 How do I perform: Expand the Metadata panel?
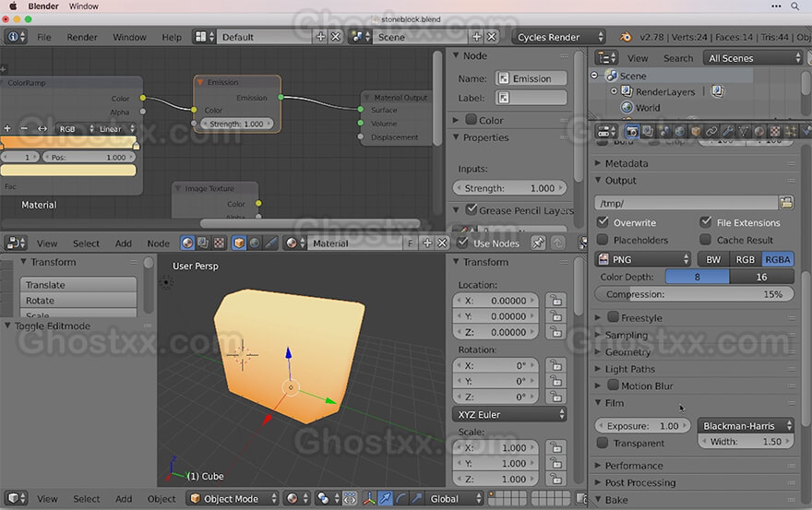627,163
